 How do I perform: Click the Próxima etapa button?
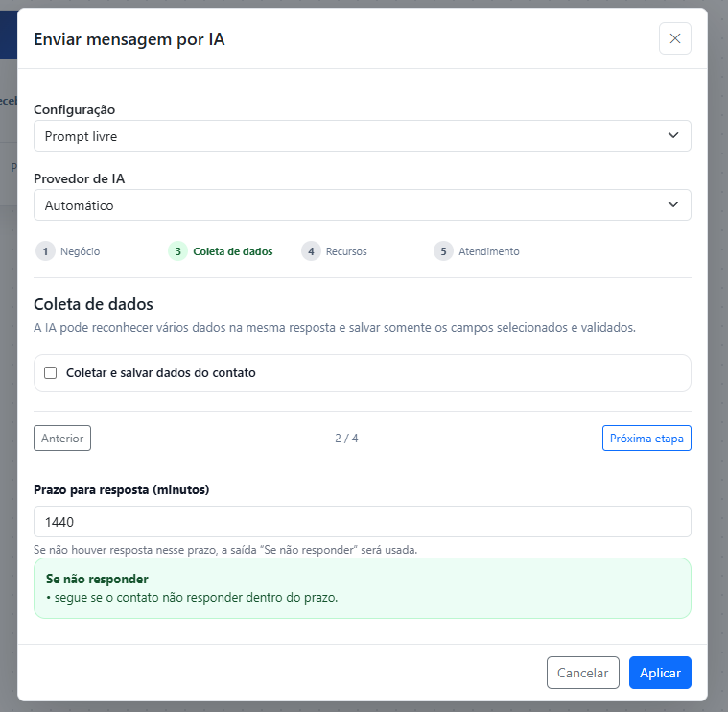[x=646, y=438]
